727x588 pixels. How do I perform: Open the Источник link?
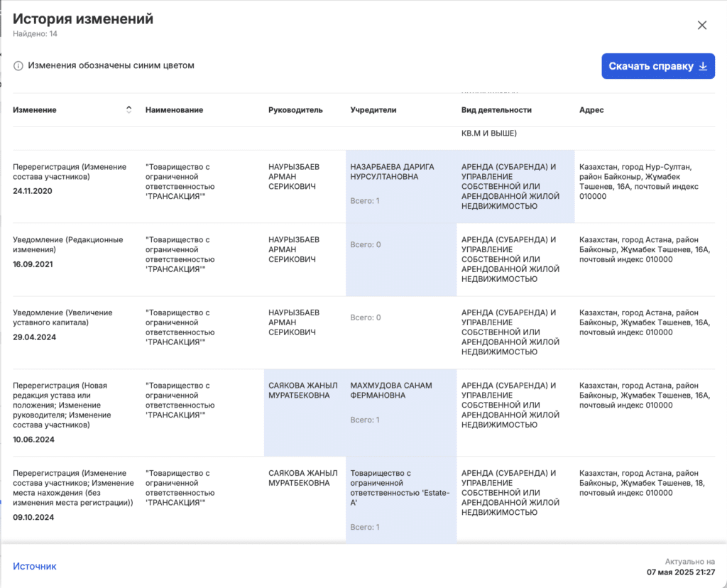(35, 566)
